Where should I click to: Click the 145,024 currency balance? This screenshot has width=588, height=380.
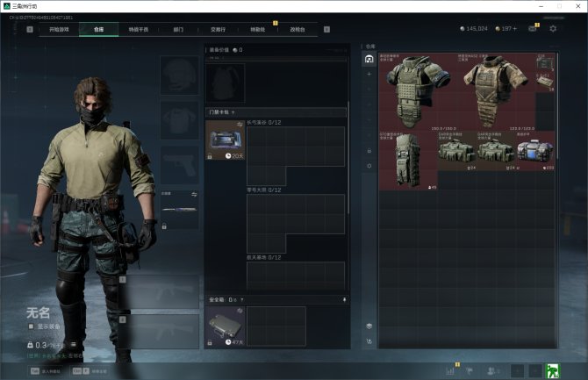click(x=474, y=28)
